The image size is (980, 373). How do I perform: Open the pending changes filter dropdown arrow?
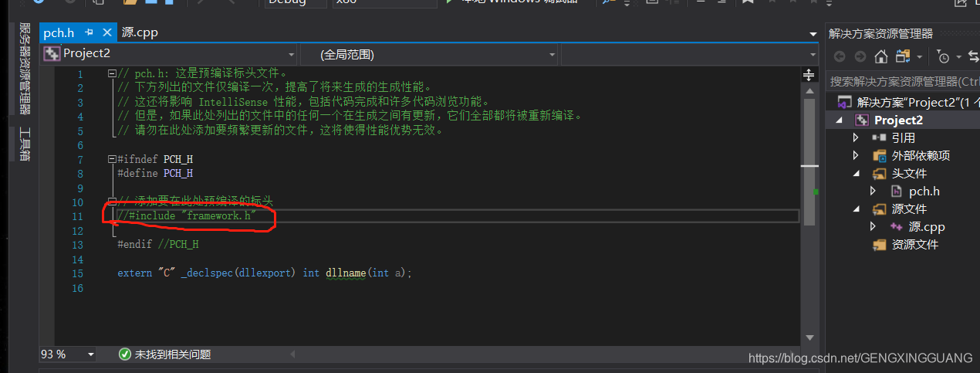[x=958, y=57]
